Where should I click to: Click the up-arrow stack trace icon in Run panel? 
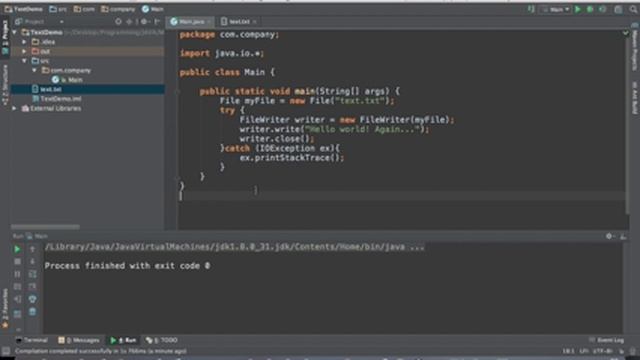(32, 249)
